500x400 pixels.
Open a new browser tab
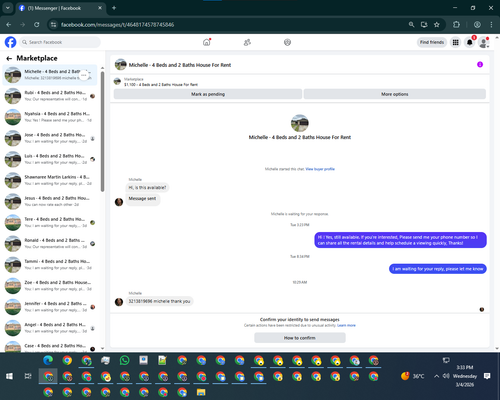pos(114,8)
